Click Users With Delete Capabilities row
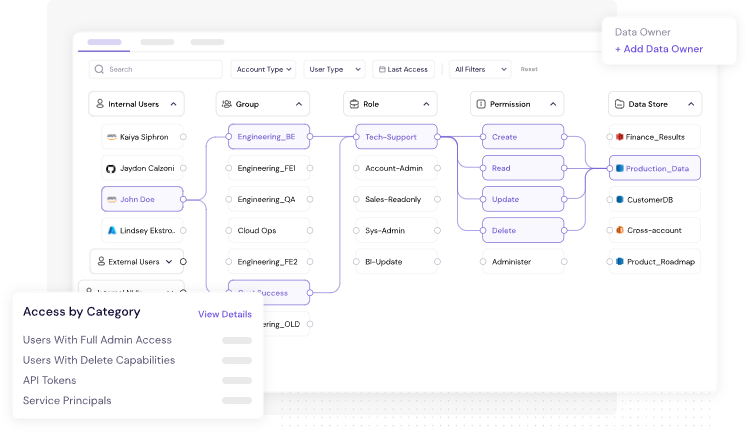Screen dimensions: 748x432 (x=137, y=360)
